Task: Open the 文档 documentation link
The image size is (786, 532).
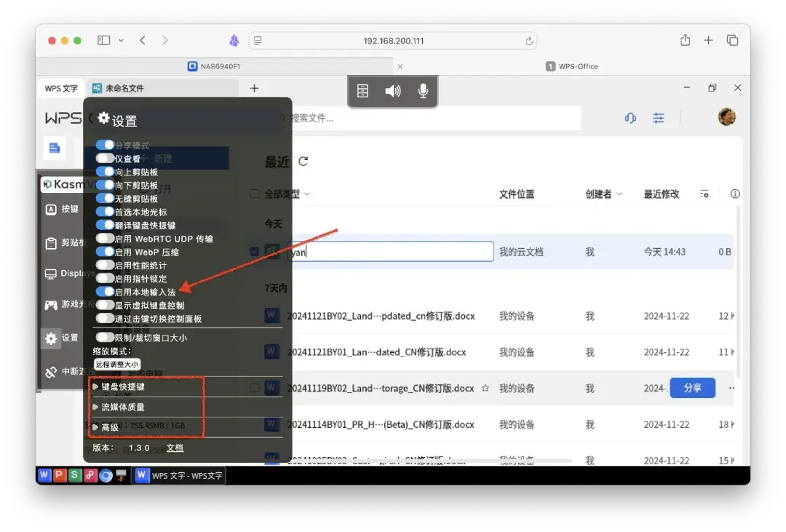Action: [174, 448]
